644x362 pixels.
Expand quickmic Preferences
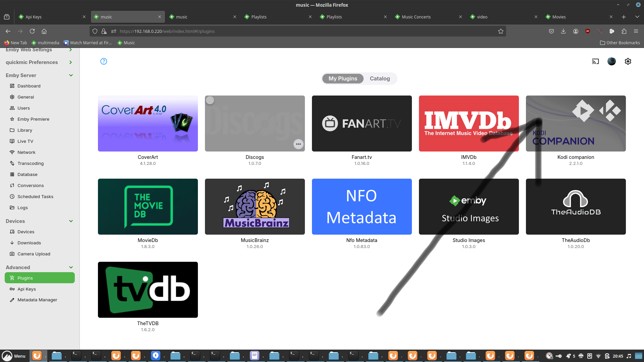pos(70,62)
